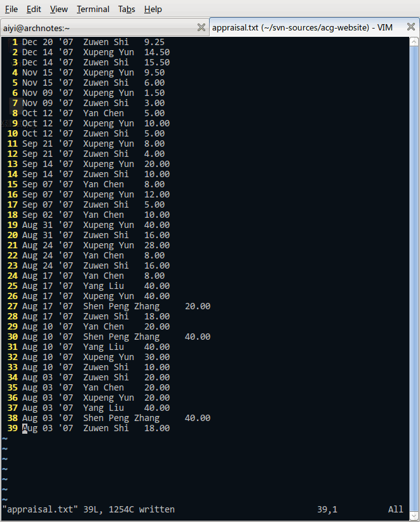The image size is (420, 522).
Task: Place cursor on line 1 Zuwen Shi
Action: [105, 42]
